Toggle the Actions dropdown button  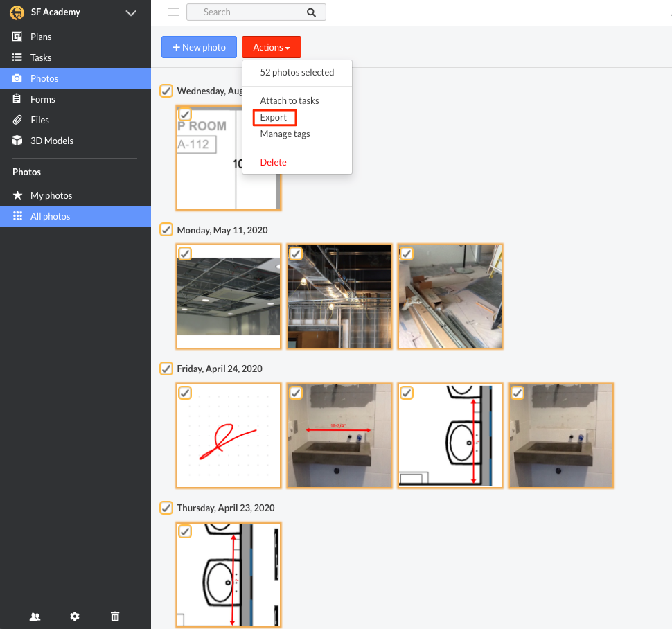272,47
